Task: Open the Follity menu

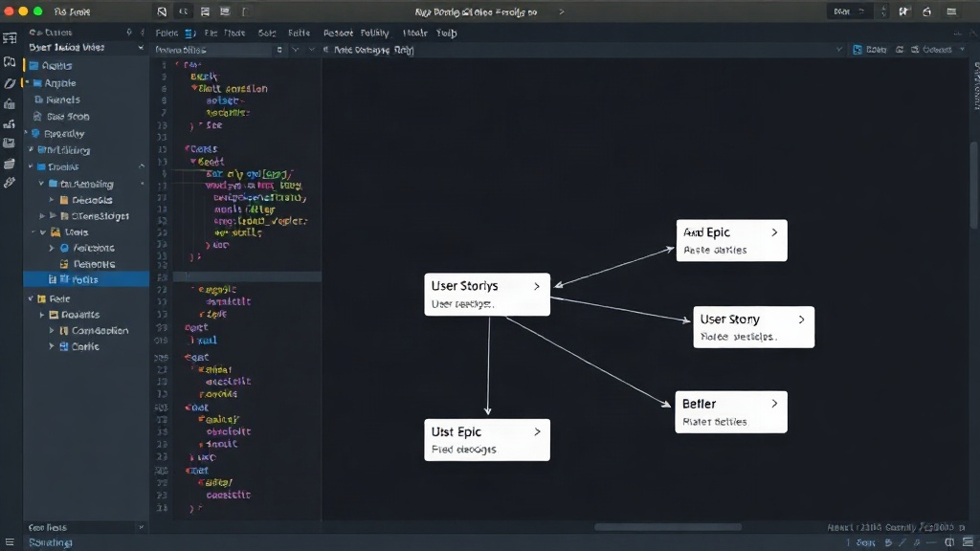Action: pyautogui.click(x=374, y=33)
